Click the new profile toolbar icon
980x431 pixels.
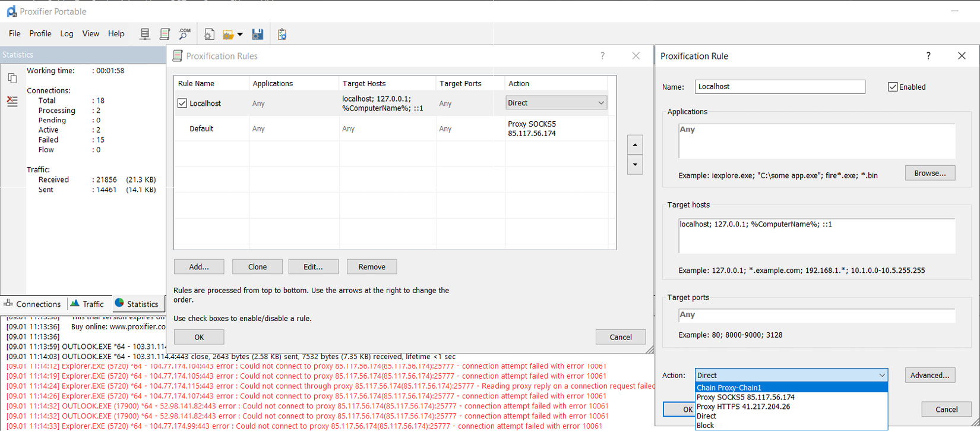(x=209, y=34)
